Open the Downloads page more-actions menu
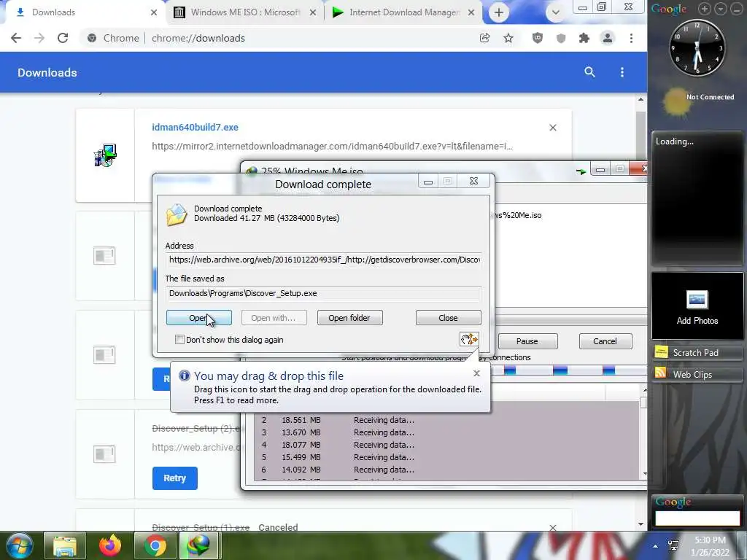747x560 pixels. [622, 72]
